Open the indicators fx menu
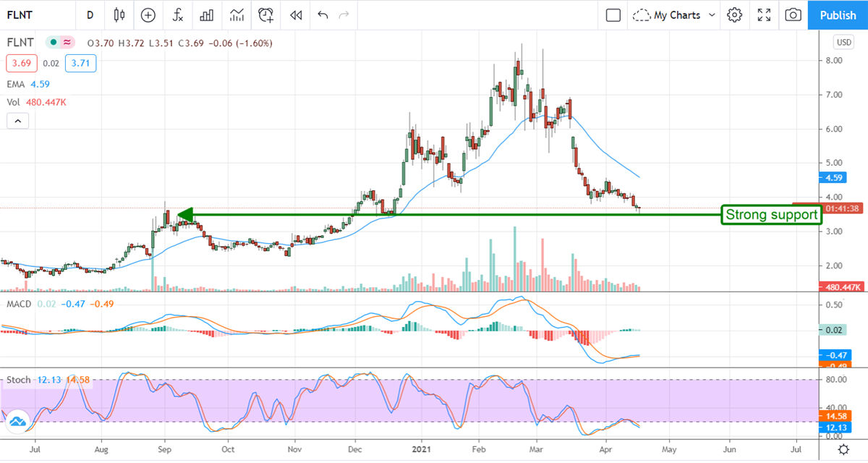Image resolution: width=868 pixels, height=463 pixels. 177,14
